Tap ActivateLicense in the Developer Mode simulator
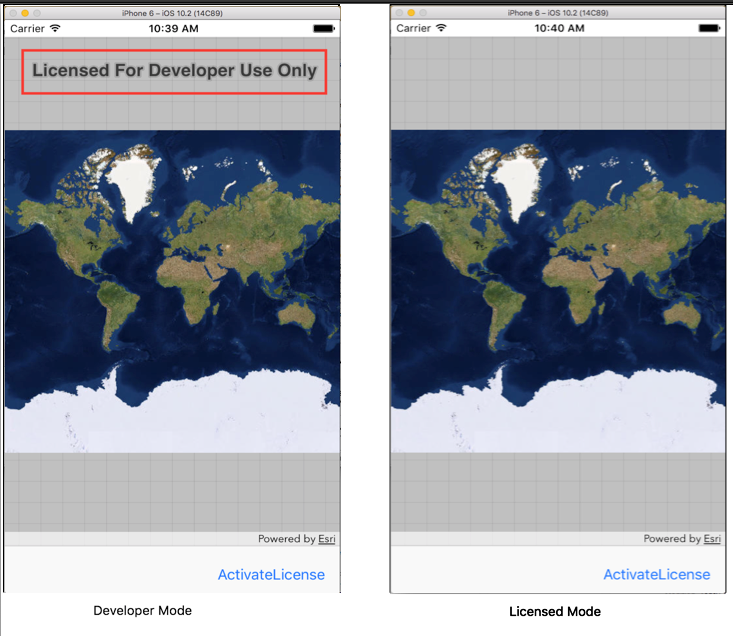 tap(271, 574)
